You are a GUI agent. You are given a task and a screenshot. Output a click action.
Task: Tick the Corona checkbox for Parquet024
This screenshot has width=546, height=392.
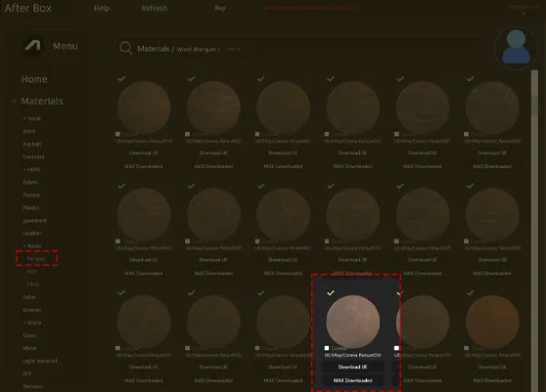466,134
